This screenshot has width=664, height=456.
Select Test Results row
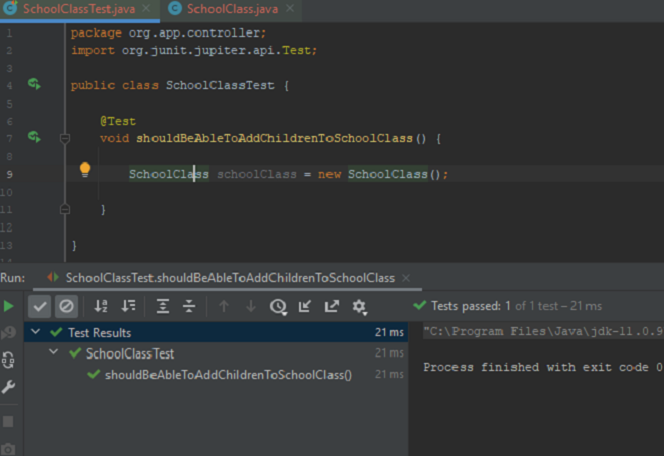[x=216, y=332]
